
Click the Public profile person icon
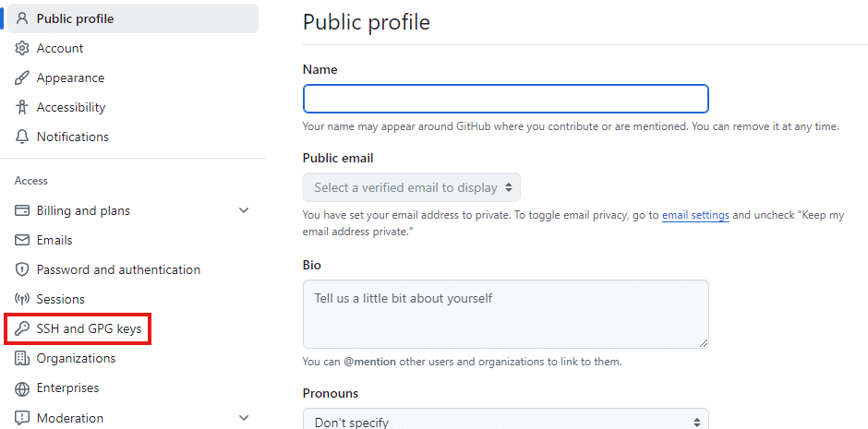click(22, 18)
